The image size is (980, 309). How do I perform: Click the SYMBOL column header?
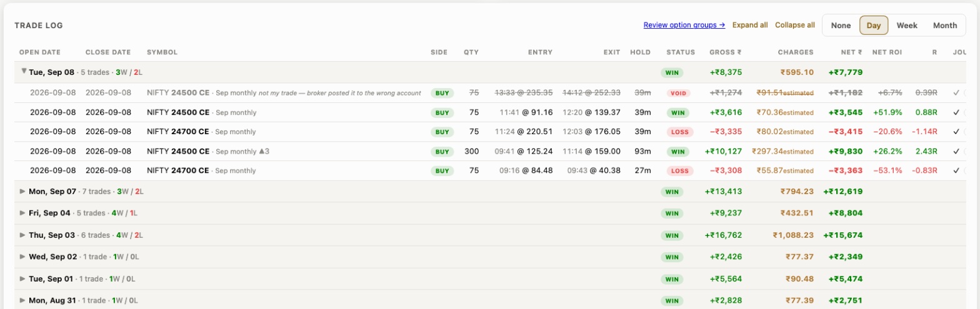tap(162, 52)
